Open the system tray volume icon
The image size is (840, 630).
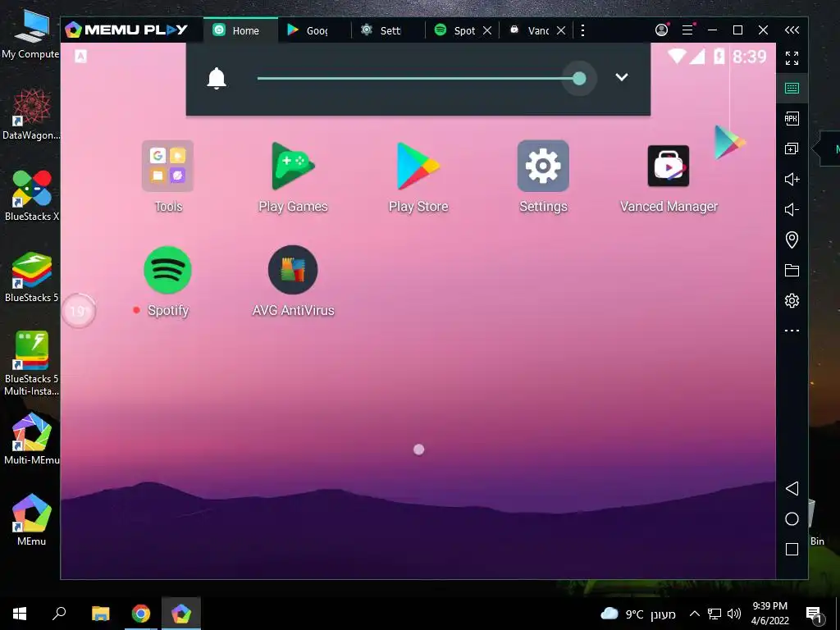tap(734, 614)
